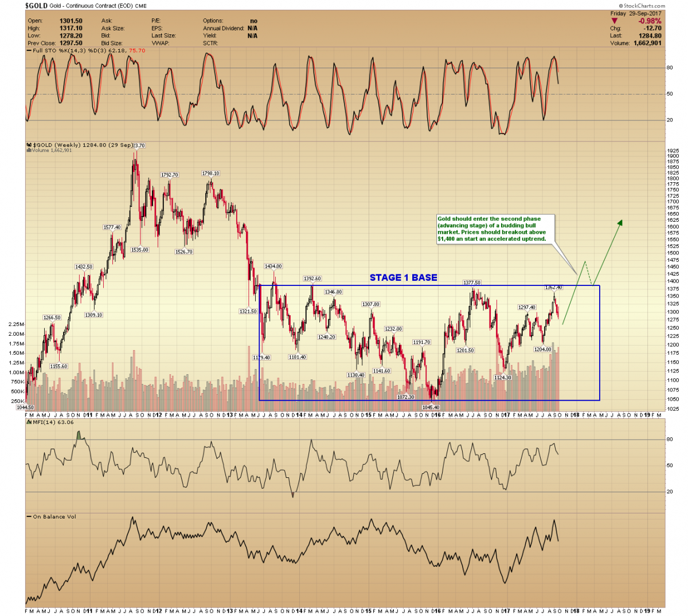The height and width of the screenshot is (616, 688).
Task: Click the 1362.40 recent high label
Action: click(553, 288)
